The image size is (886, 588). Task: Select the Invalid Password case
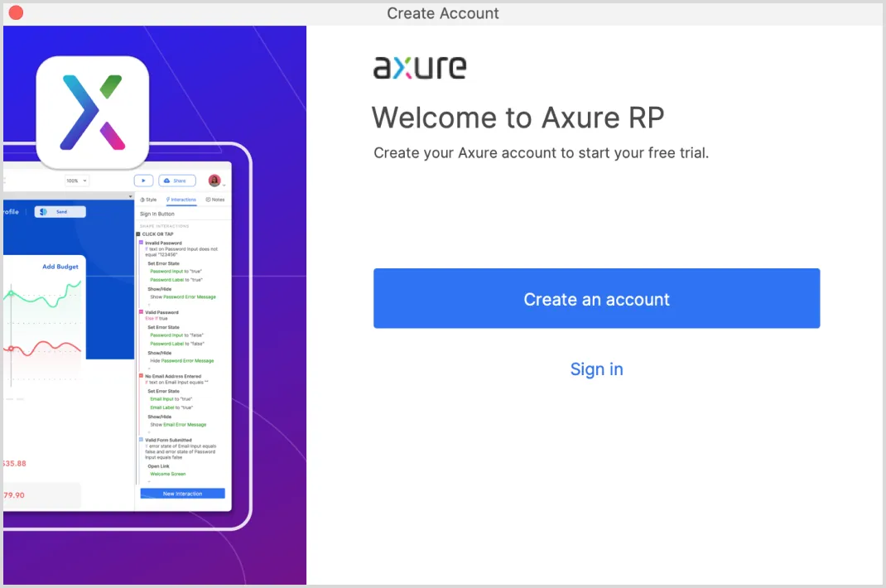163,243
